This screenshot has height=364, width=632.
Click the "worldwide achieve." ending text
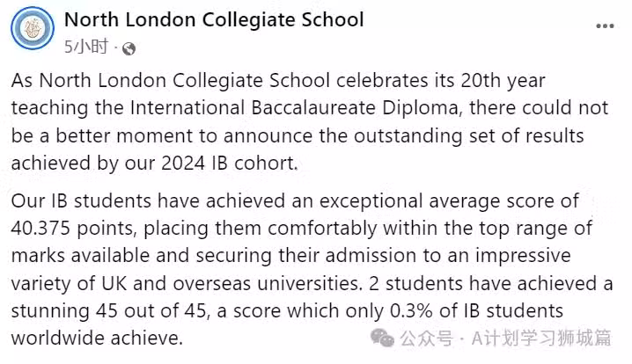point(97,338)
